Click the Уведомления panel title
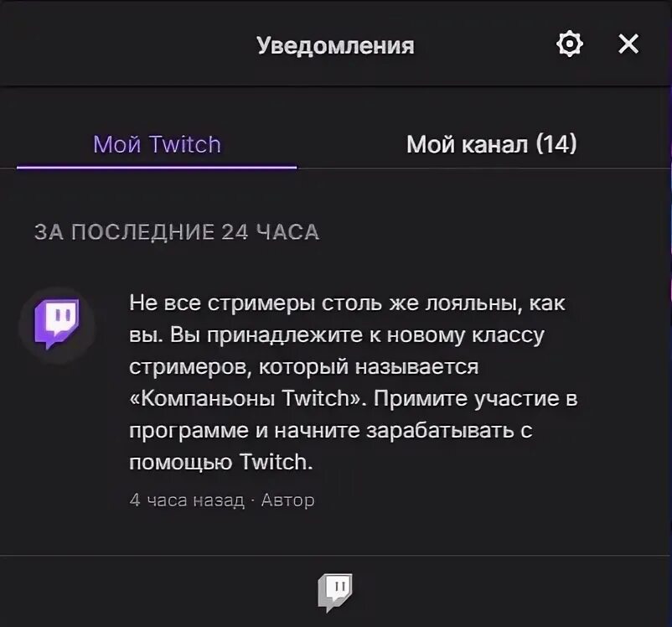 click(335, 45)
